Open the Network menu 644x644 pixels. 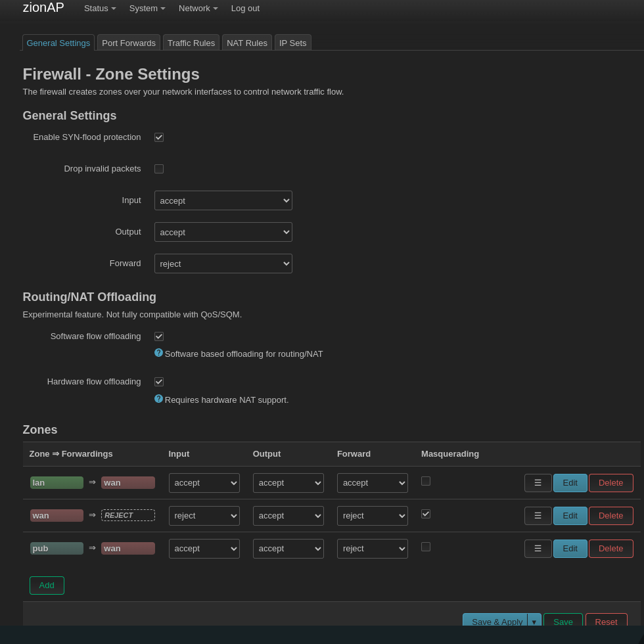pyautogui.click(x=198, y=9)
